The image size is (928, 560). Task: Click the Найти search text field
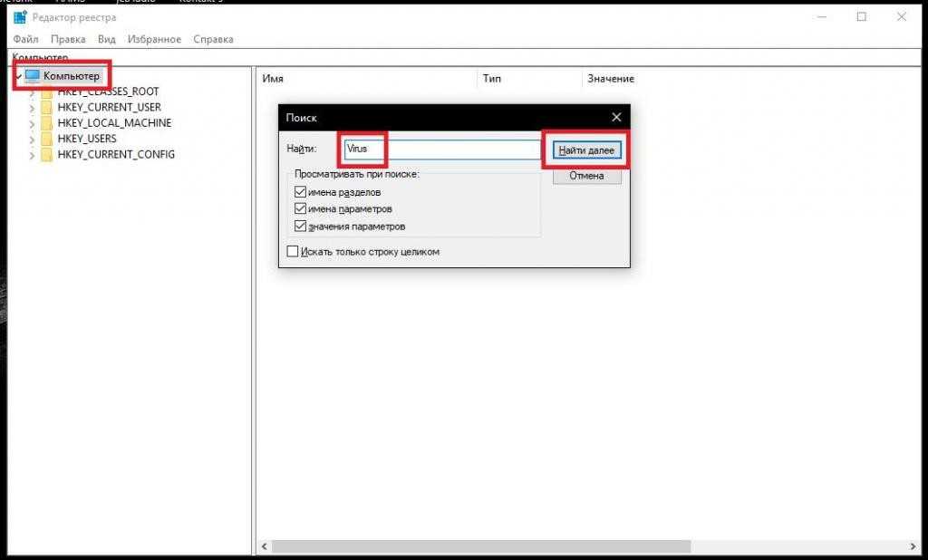pos(442,150)
